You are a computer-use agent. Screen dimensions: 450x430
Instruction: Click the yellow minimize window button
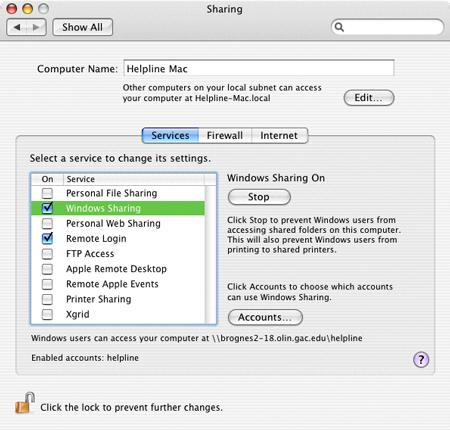(x=27, y=9)
